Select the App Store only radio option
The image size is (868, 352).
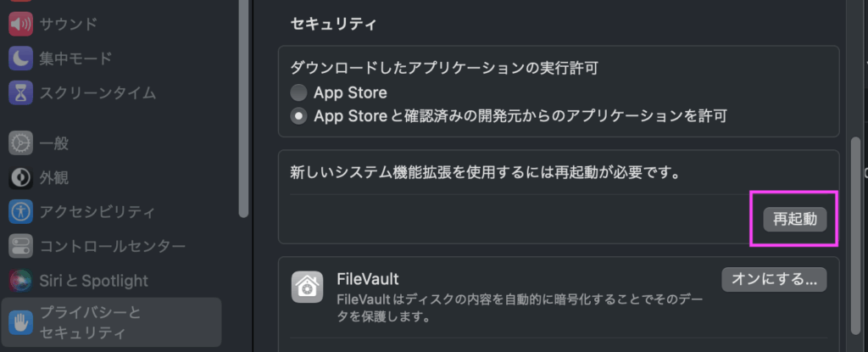point(298,92)
